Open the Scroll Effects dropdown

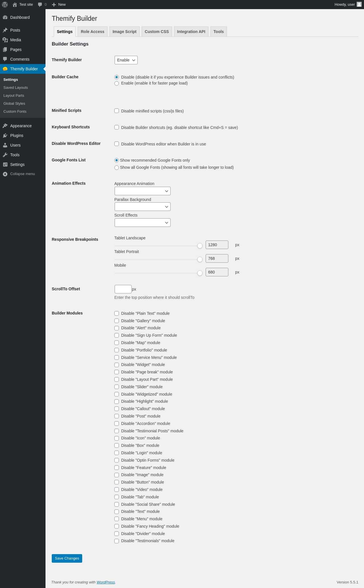tap(142, 223)
